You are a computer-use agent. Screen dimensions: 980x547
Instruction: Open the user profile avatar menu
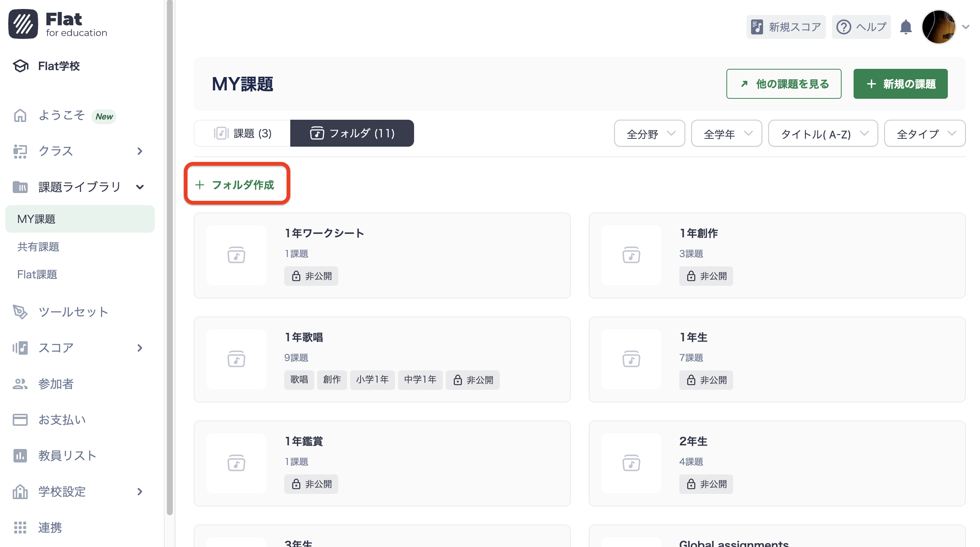pyautogui.click(x=938, y=27)
